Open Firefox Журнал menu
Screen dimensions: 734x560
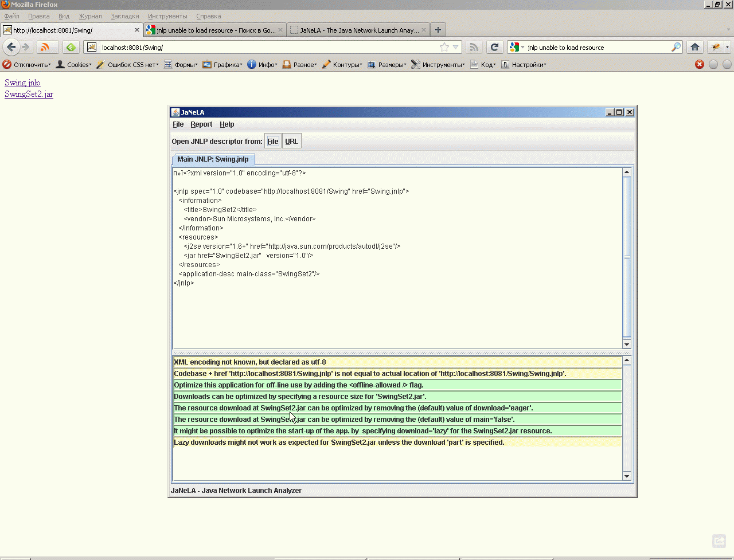pyautogui.click(x=90, y=16)
